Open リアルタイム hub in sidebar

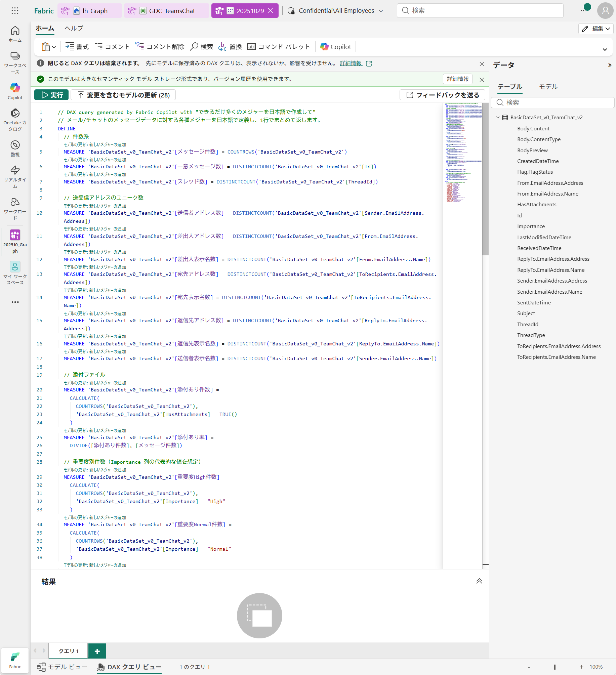click(x=15, y=177)
